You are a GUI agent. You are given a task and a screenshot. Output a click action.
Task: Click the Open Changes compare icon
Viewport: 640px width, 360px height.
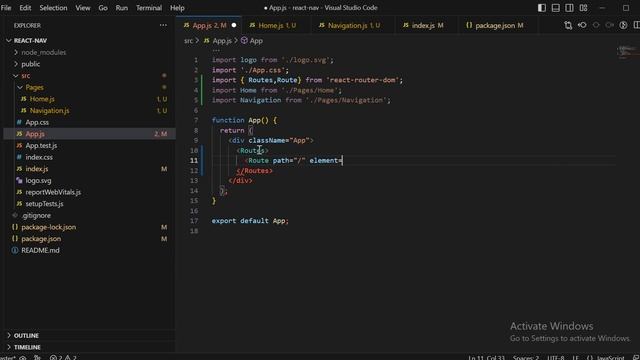568,25
